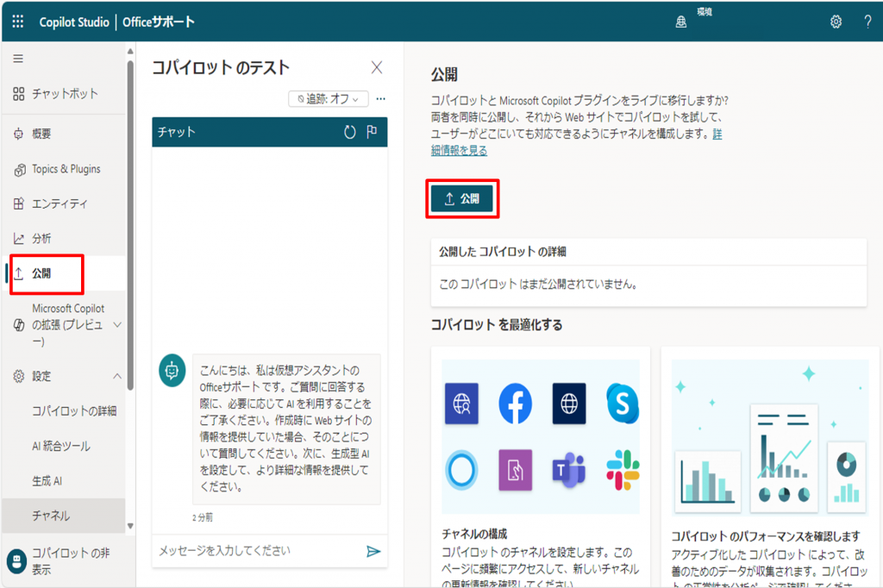Select the purple mobile app channel icon

[x=516, y=470]
